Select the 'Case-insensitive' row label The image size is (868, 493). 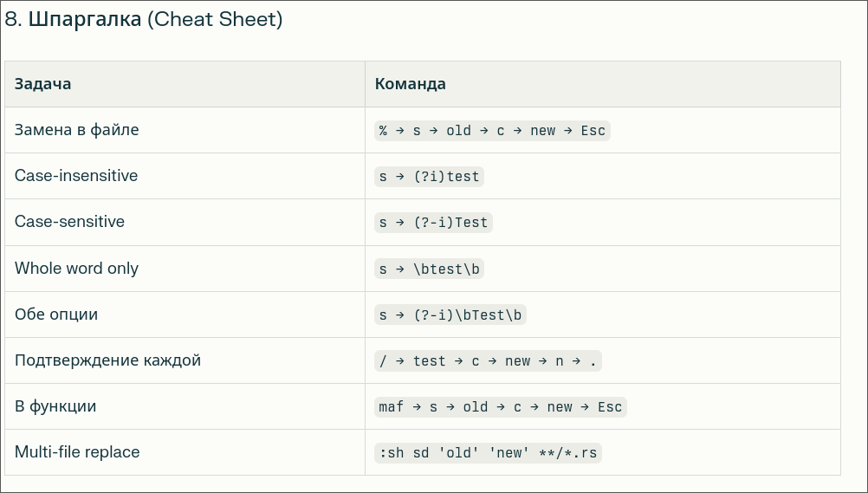pos(76,176)
